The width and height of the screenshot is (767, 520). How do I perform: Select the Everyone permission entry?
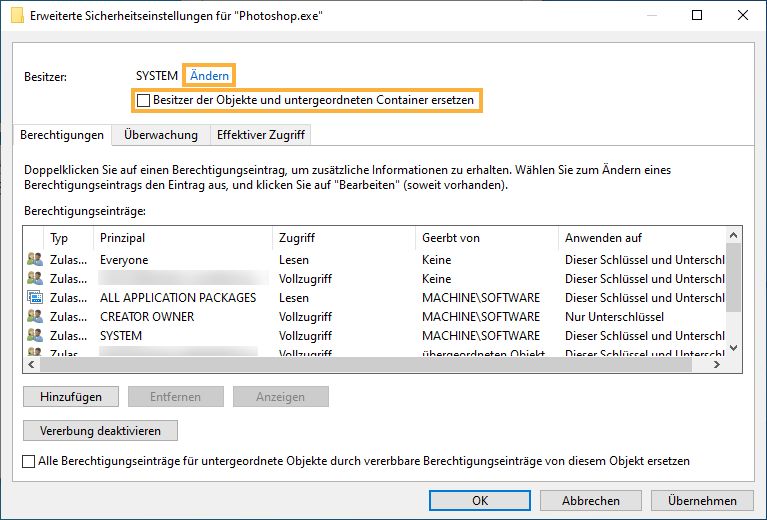pyautogui.click(x=376, y=259)
